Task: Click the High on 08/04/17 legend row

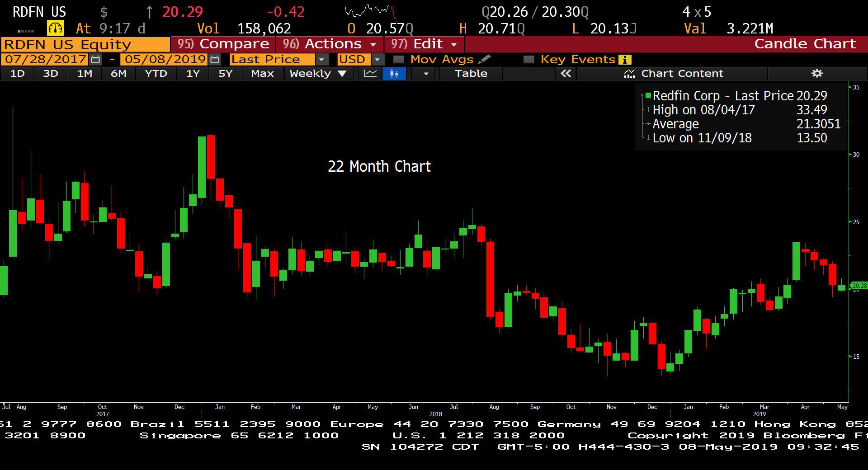Action: coord(740,110)
